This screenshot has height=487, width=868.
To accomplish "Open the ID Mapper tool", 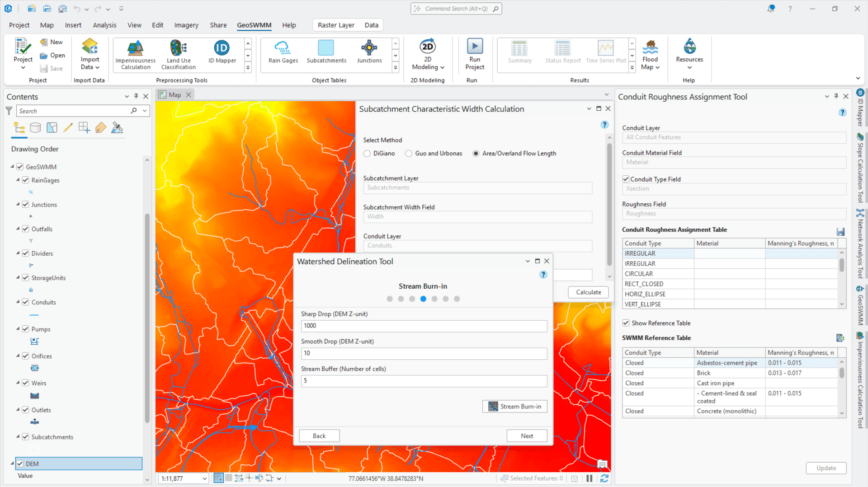I will click(x=221, y=53).
